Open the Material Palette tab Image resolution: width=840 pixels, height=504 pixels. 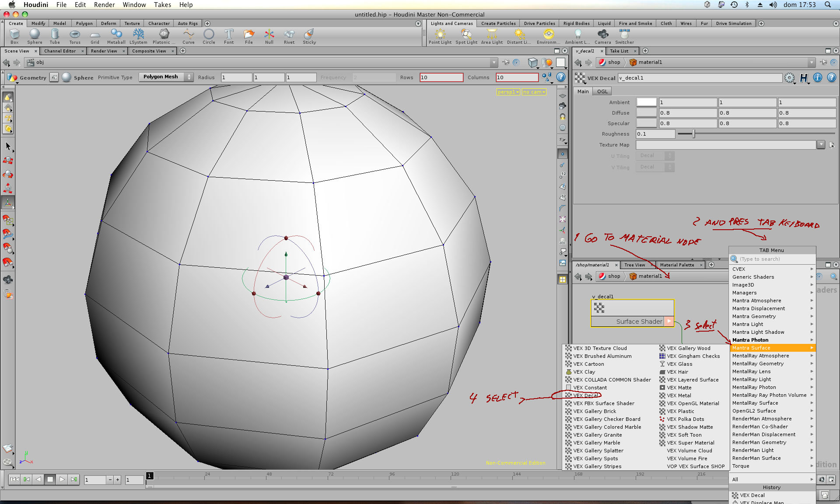click(677, 265)
